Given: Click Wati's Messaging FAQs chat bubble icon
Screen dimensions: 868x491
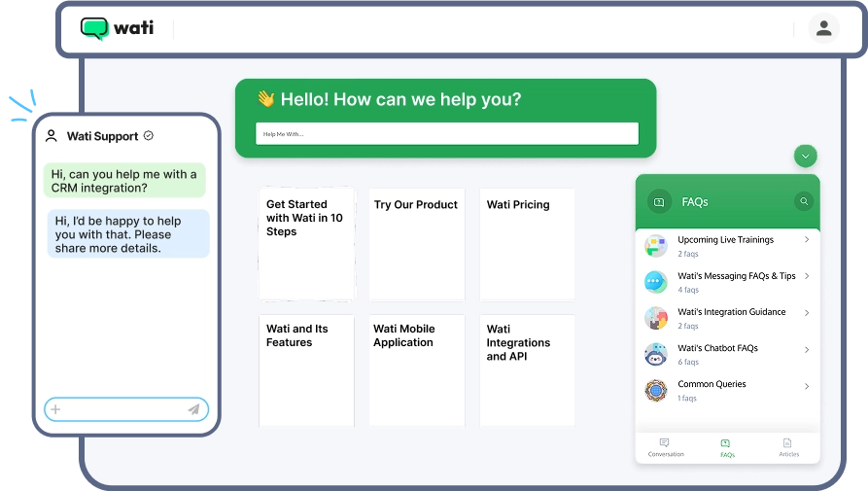Looking at the screenshot, I should [x=656, y=282].
